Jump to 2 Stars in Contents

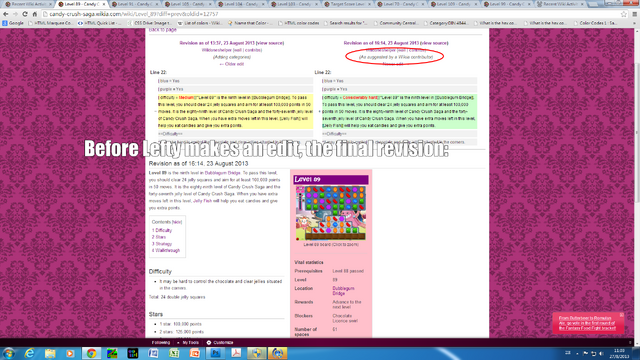pyautogui.click(x=159, y=237)
